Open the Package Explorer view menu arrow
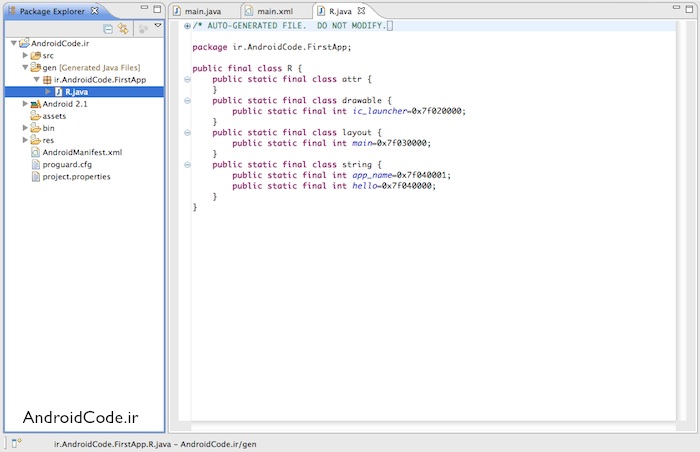This screenshot has width=700, height=452. point(157,26)
